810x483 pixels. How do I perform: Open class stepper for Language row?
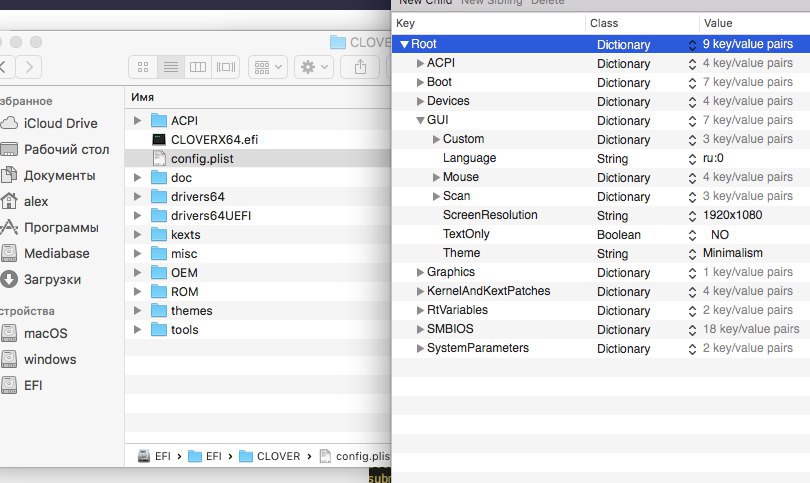pyautogui.click(x=692, y=159)
